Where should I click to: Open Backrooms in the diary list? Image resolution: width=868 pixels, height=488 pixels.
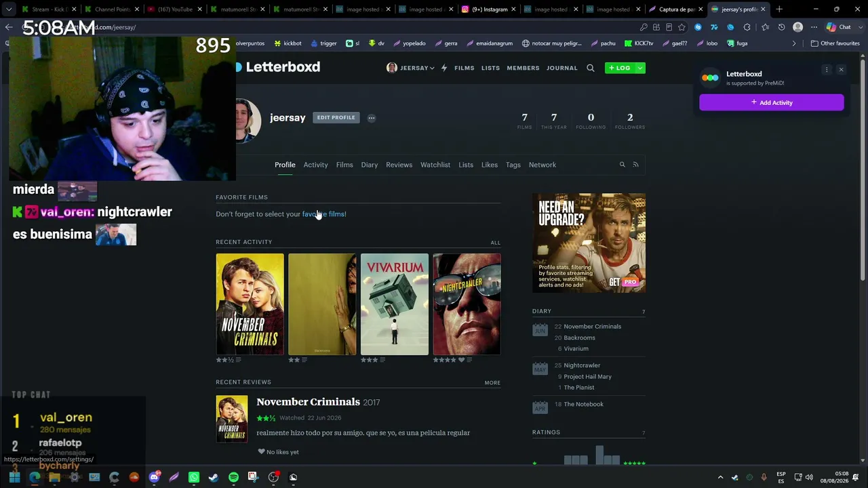[580, 338]
